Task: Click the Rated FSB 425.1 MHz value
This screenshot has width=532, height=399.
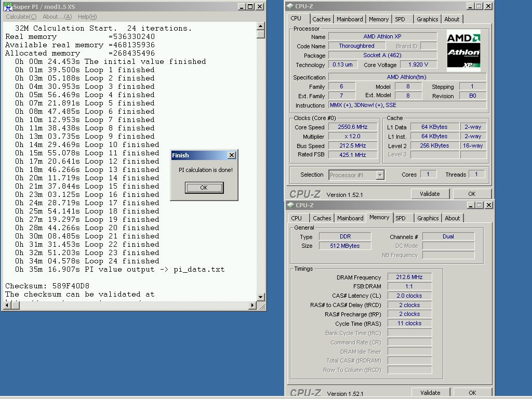Action: 353,155
